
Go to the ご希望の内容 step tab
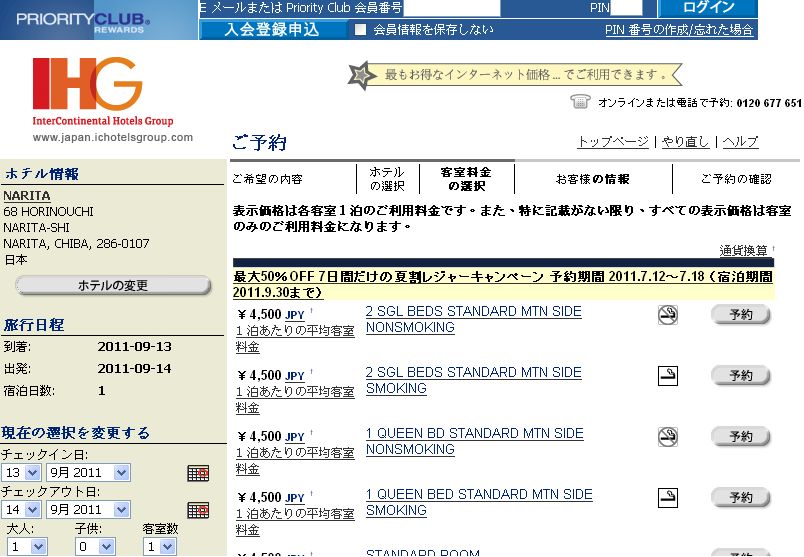(267, 179)
